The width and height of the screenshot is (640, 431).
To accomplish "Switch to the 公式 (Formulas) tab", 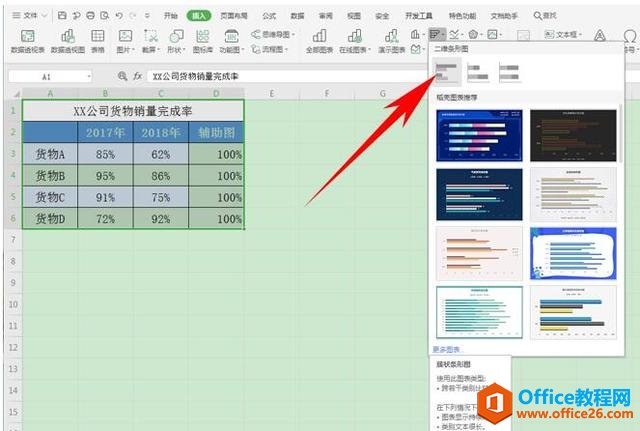I will point(269,16).
